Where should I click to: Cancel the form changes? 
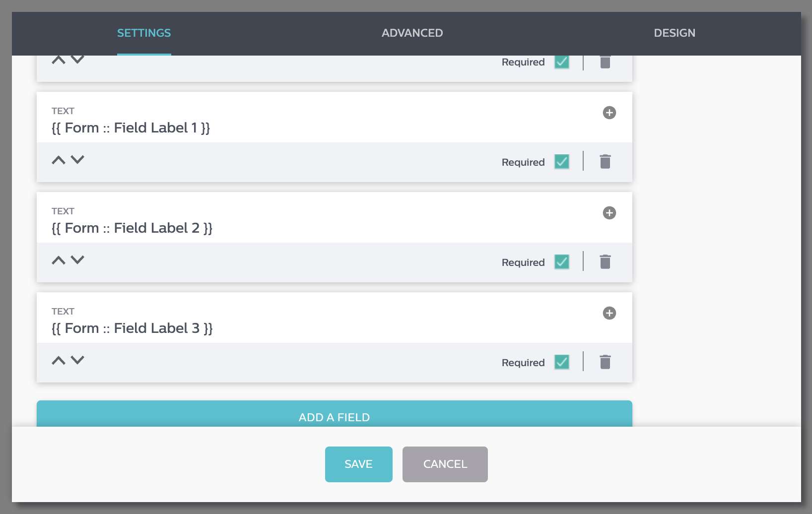[x=445, y=464]
